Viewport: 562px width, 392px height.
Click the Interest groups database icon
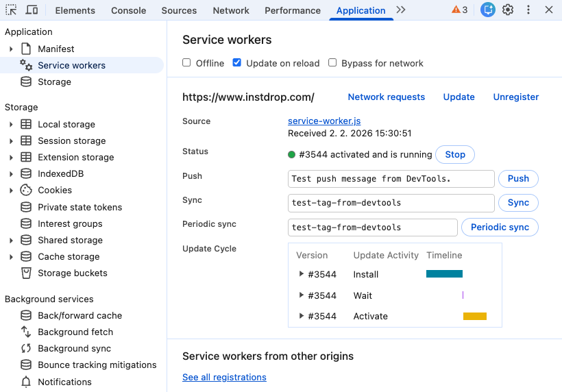[26, 223]
